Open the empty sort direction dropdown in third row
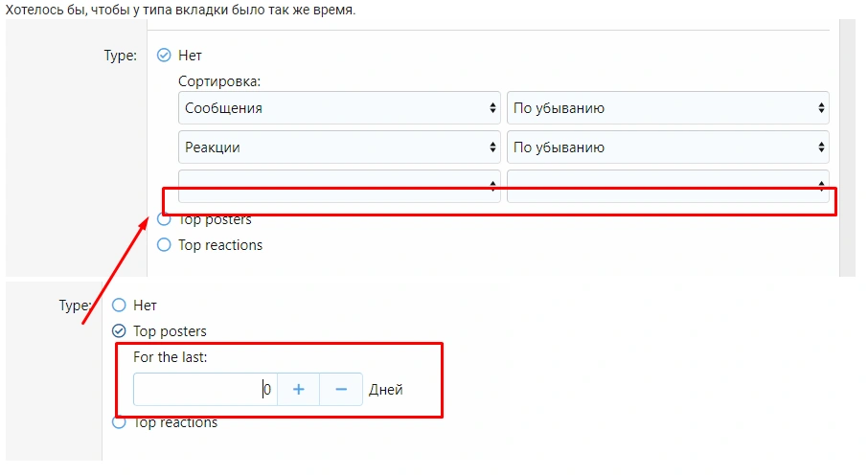868x476 pixels. click(667, 183)
